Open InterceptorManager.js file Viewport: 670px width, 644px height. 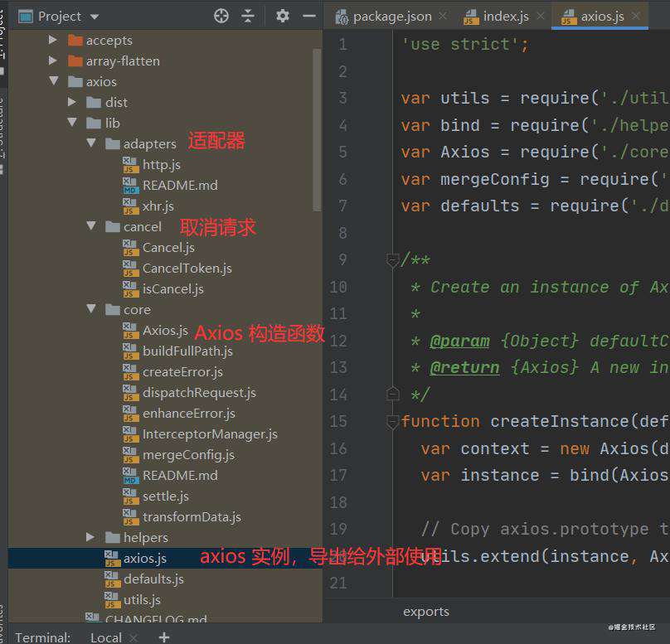[210, 434]
